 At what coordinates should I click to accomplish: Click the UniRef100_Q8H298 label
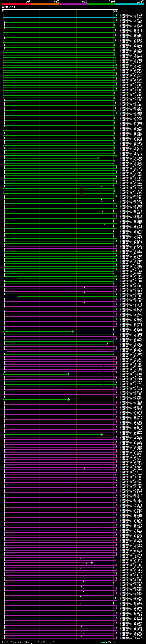coord(131,337)
